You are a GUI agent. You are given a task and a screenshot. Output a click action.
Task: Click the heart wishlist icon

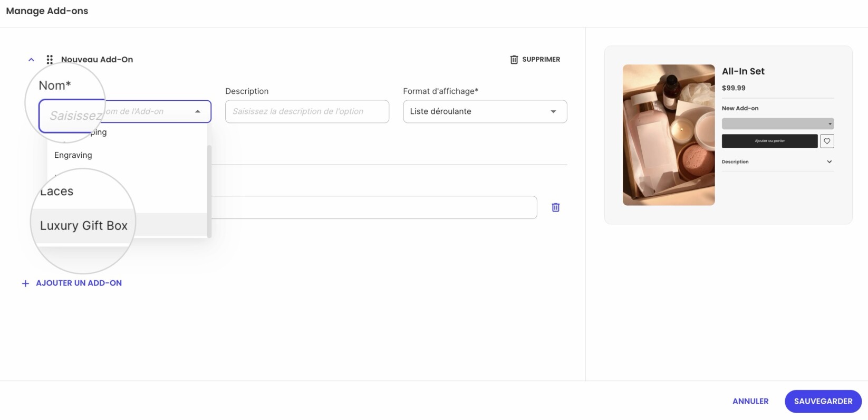pos(827,141)
